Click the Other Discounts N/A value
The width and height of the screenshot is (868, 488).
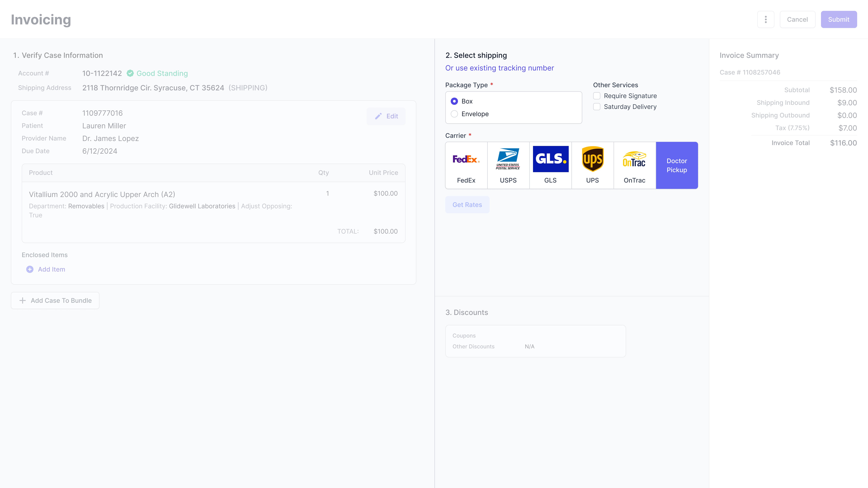(x=529, y=347)
